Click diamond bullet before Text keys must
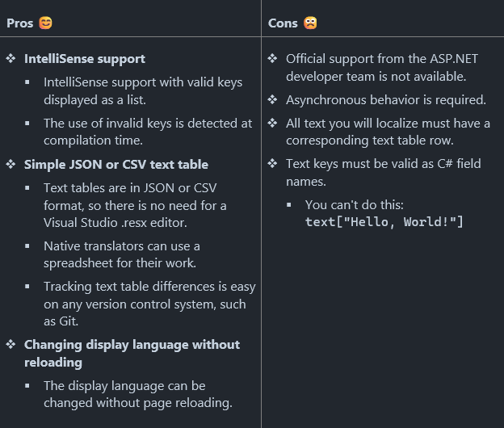Screen dimensions: 504x428 click(x=272, y=164)
